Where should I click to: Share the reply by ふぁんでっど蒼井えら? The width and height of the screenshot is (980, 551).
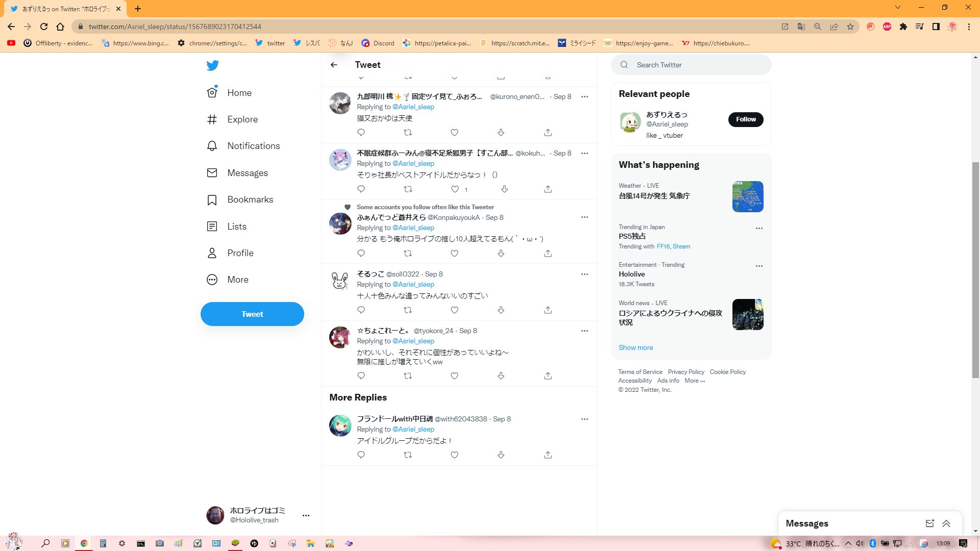pos(548,254)
